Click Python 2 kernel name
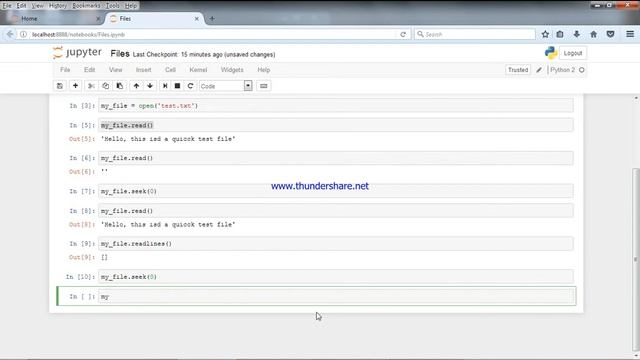 (x=562, y=70)
